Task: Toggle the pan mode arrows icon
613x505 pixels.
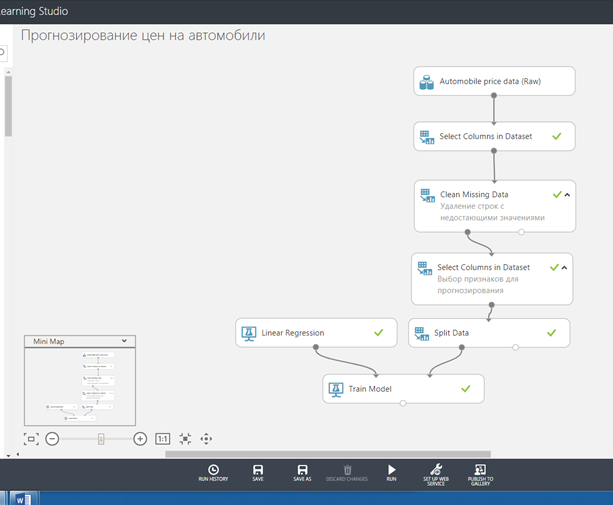Action: point(207,438)
